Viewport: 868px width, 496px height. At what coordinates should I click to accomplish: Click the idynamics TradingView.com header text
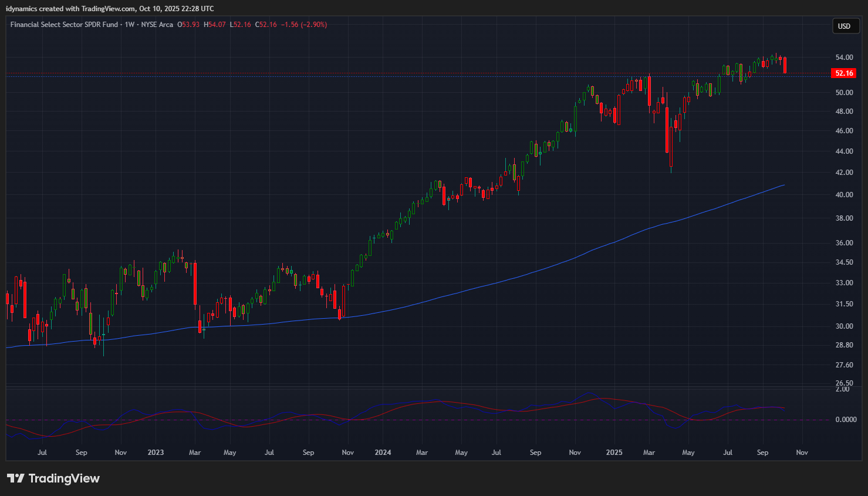point(110,9)
